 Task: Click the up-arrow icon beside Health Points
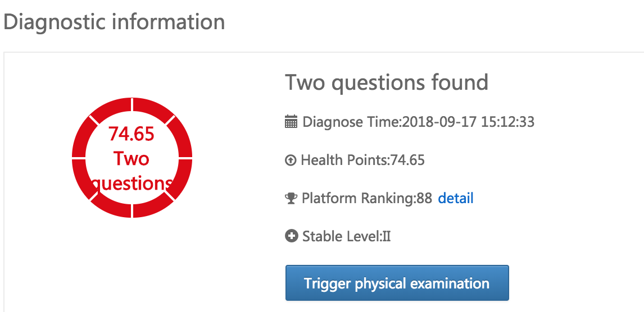click(x=291, y=160)
